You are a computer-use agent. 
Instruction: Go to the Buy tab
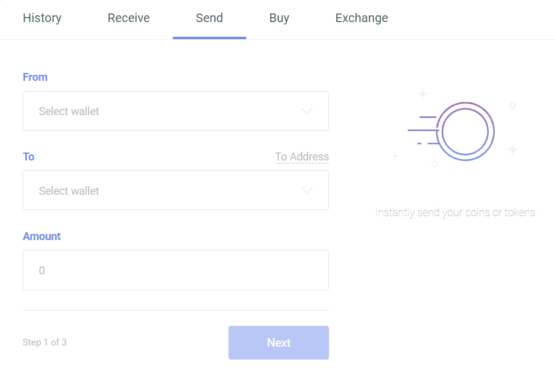click(x=279, y=18)
